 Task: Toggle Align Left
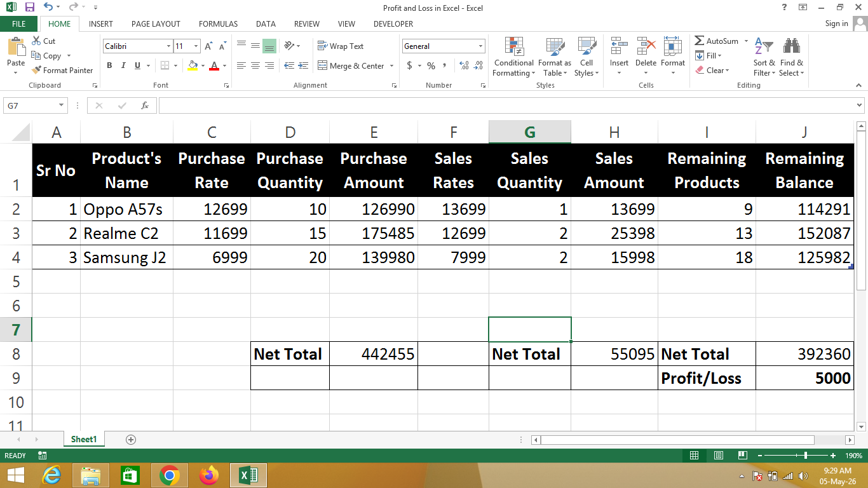pos(241,65)
